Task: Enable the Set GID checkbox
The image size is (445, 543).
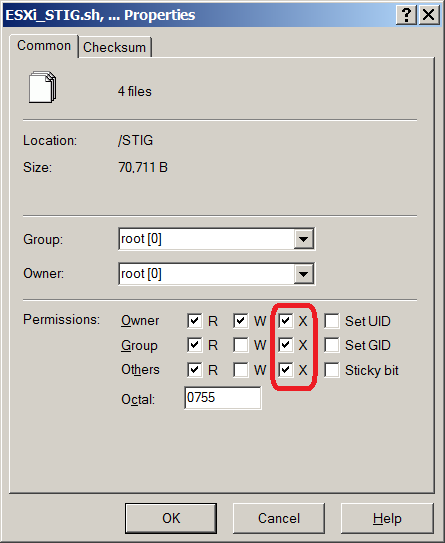Action: tap(332, 345)
